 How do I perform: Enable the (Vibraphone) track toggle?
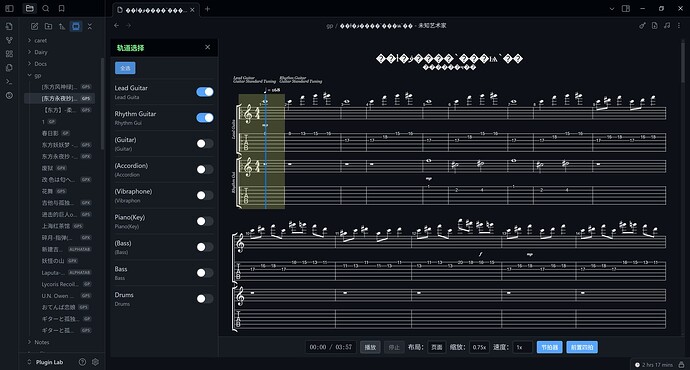tap(205, 195)
